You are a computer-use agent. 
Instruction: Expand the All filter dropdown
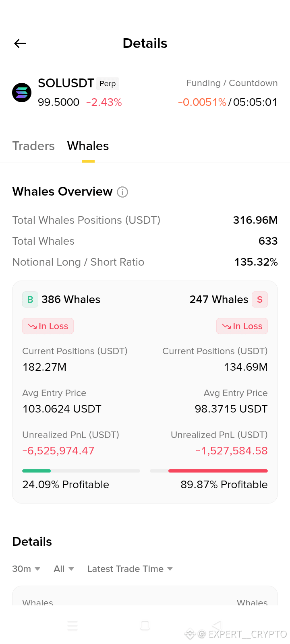(64, 569)
